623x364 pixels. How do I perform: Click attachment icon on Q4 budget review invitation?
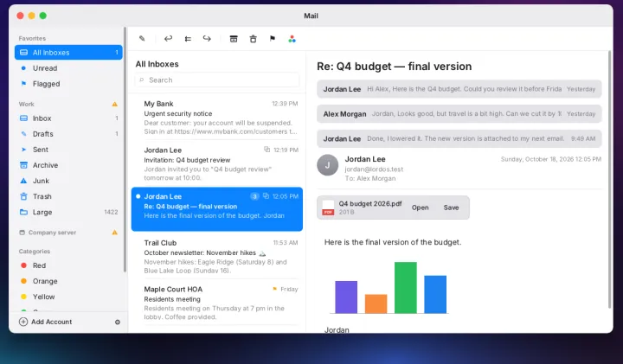(267, 150)
